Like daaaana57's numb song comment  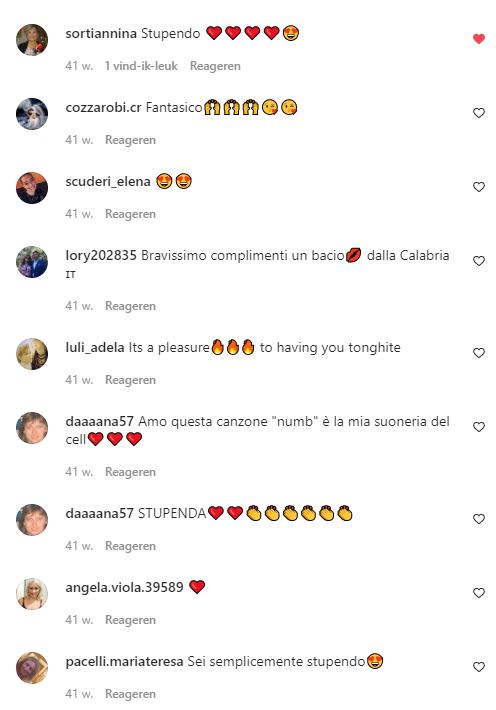tap(479, 427)
